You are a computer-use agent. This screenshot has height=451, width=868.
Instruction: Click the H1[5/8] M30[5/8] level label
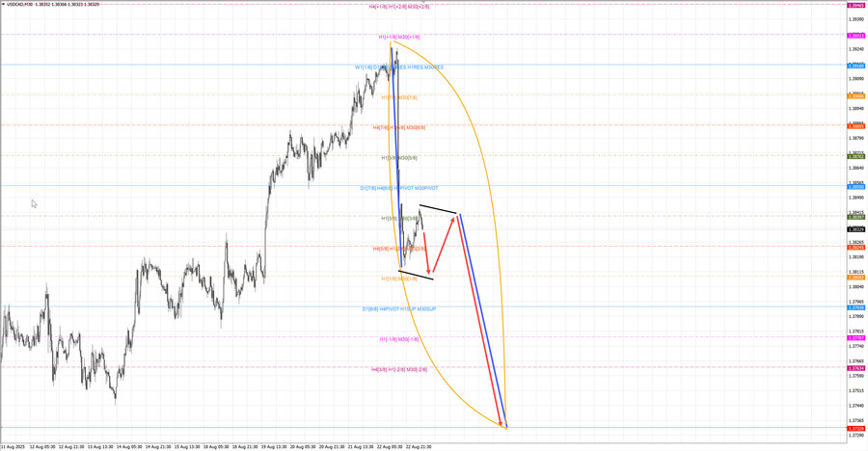(399, 158)
